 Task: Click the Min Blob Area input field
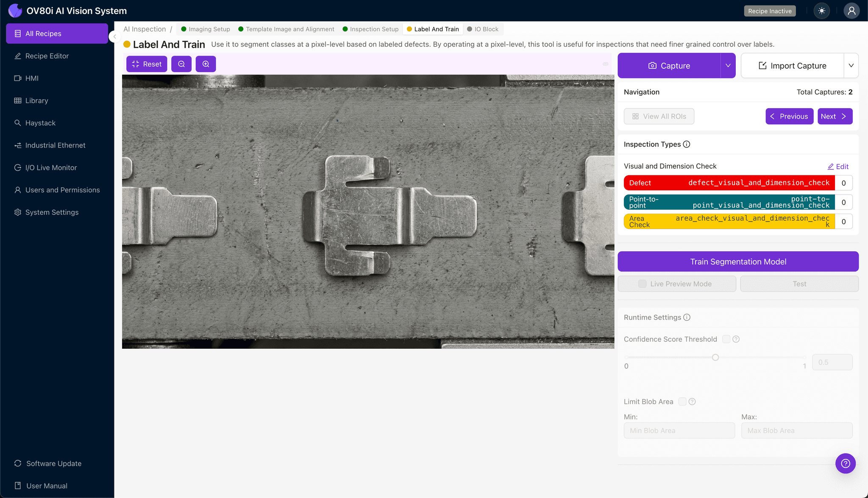click(x=679, y=430)
